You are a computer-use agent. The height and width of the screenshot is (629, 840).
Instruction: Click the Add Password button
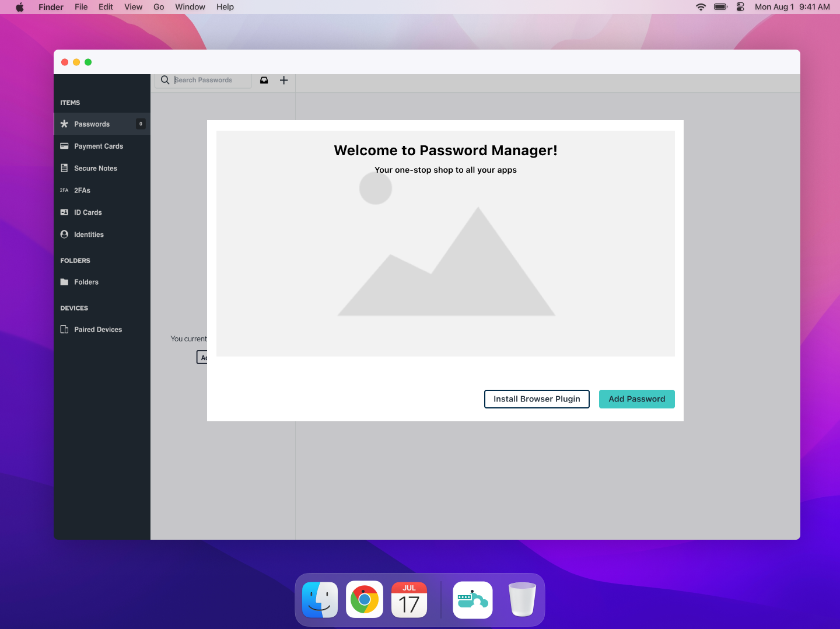pyautogui.click(x=636, y=399)
